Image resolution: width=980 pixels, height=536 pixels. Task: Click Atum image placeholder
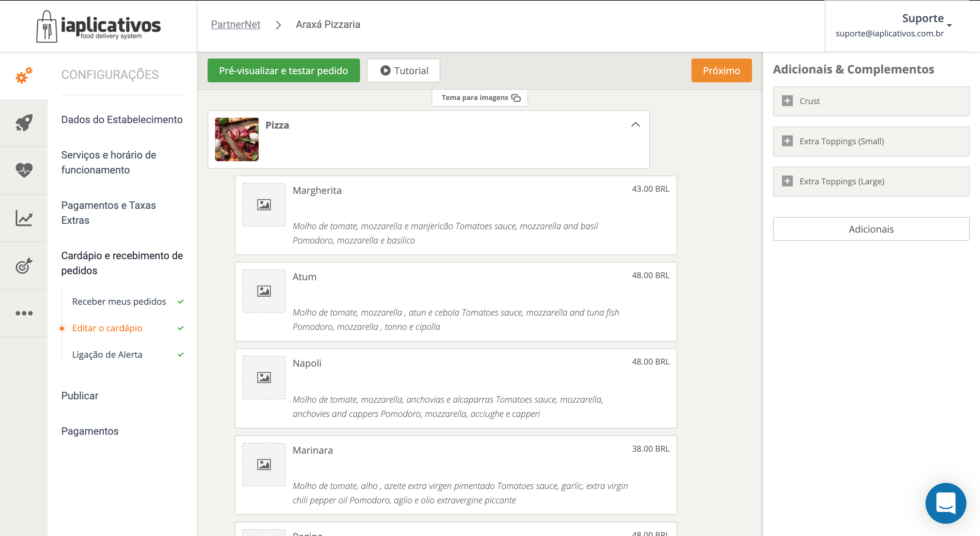tap(264, 291)
